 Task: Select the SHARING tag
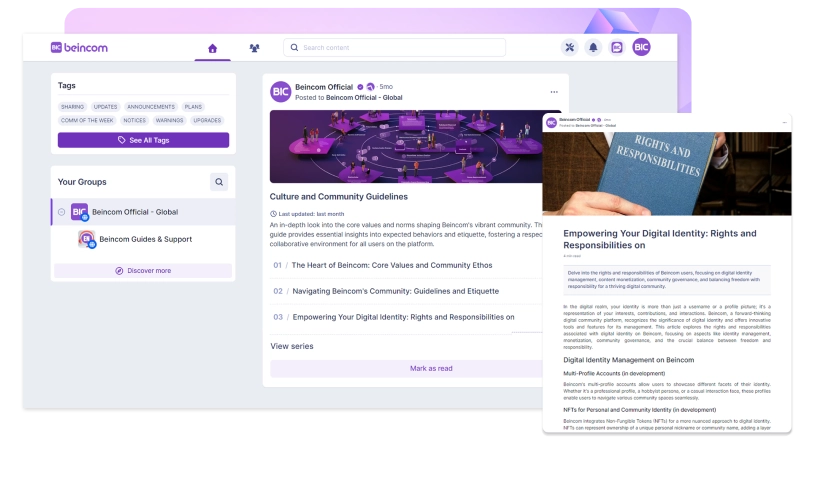tap(72, 107)
